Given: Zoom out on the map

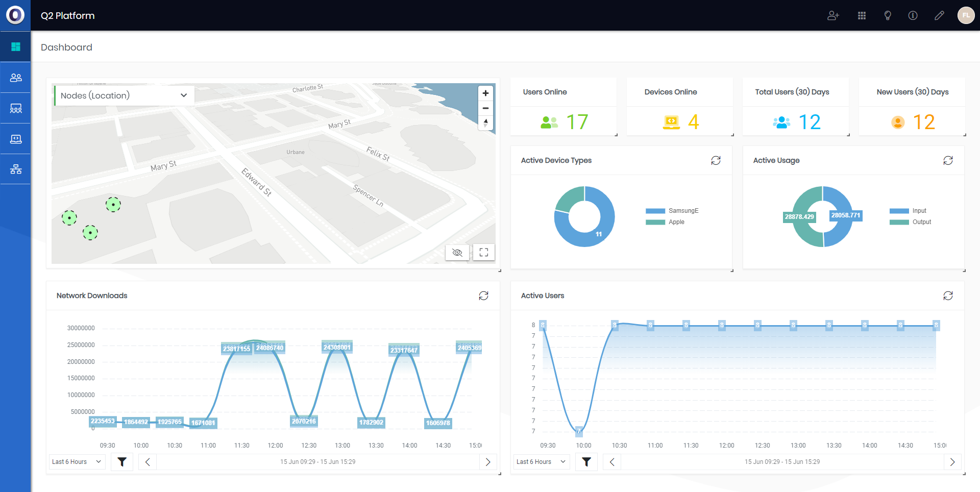Looking at the screenshot, I should [x=485, y=108].
